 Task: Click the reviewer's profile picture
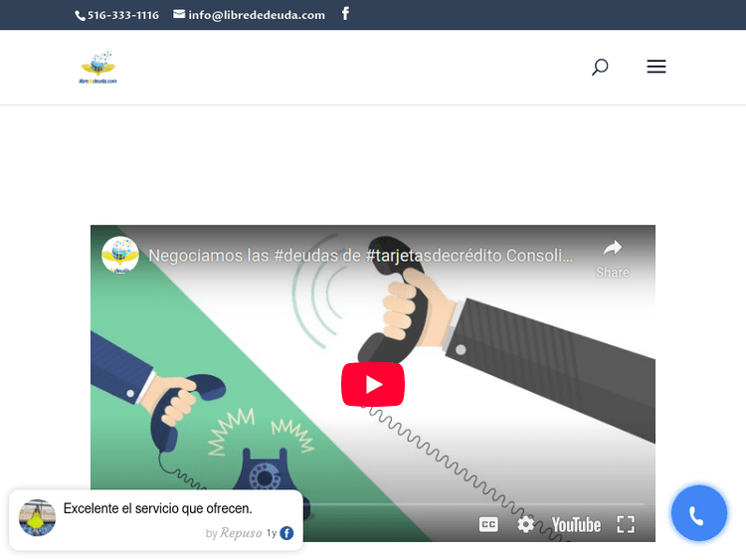coord(38,517)
